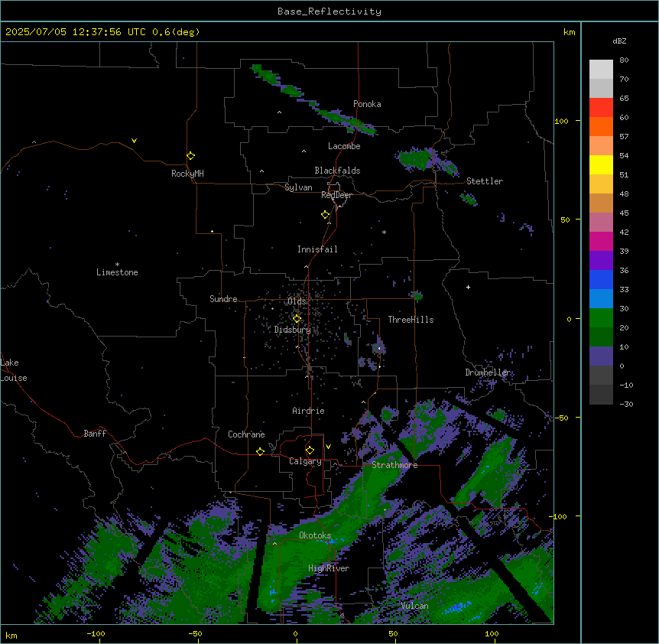Click the Sylvan label
This screenshot has height=644, width=659.
[x=298, y=187]
